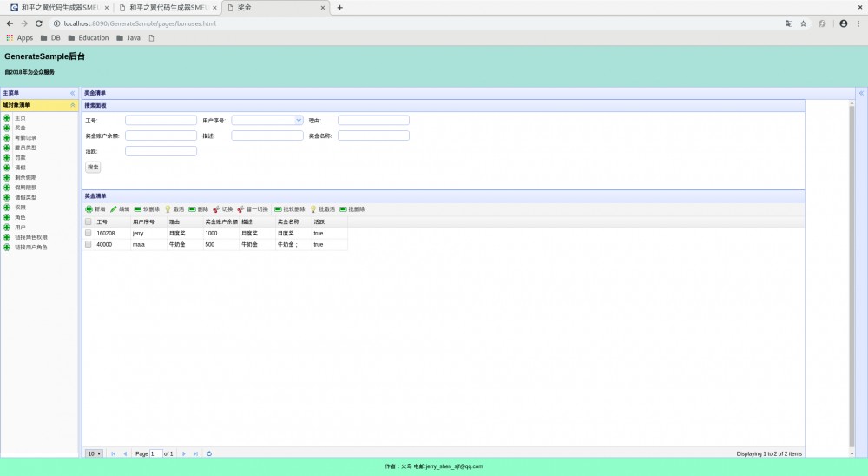The height and width of the screenshot is (476, 868).
Task: Focus the 理由 search input field
Action: [x=373, y=120]
